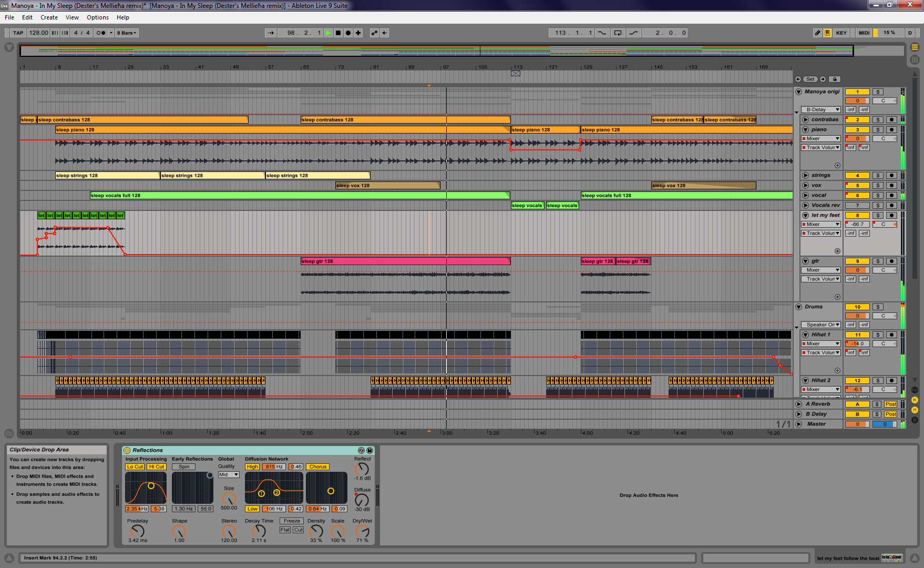Set A Reverb return to Post
924x568 pixels.
(890, 404)
